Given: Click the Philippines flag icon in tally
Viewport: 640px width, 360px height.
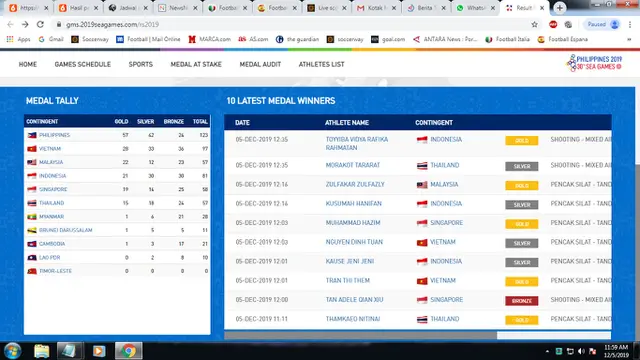Looking at the screenshot, I should [32, 135].
